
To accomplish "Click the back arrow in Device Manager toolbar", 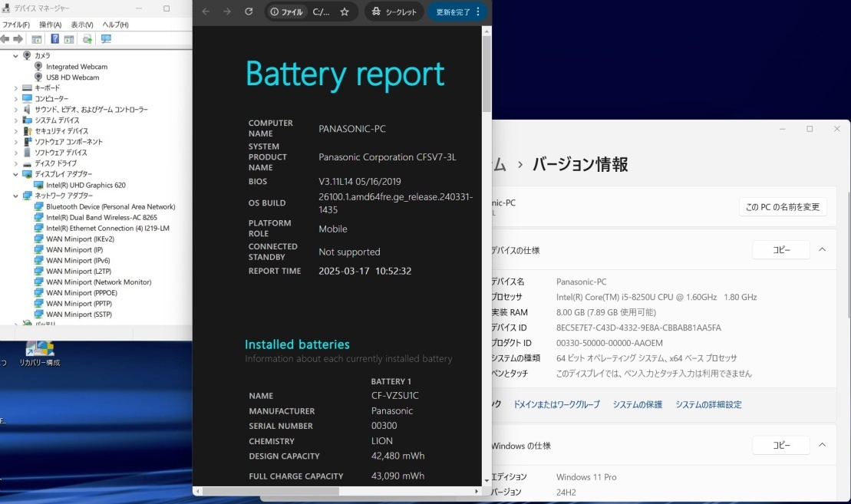I will (5, 39).
